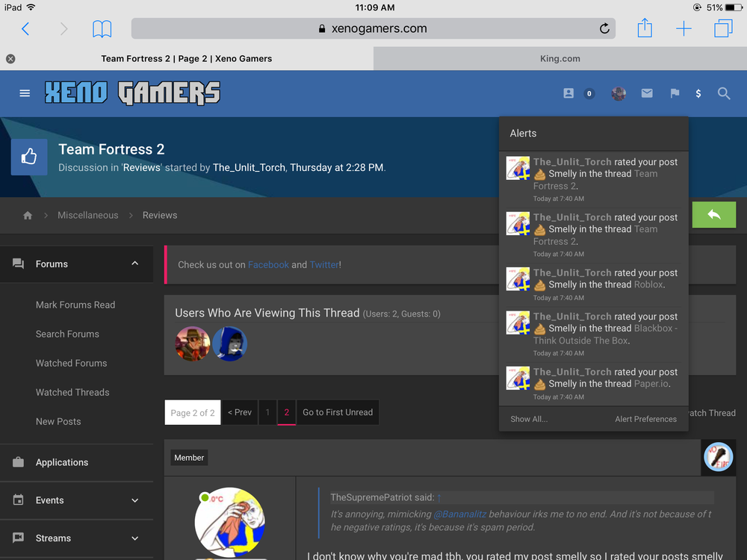747x560 pixels.
Task: Click Go to First Unread
Action: coord(338,412)
